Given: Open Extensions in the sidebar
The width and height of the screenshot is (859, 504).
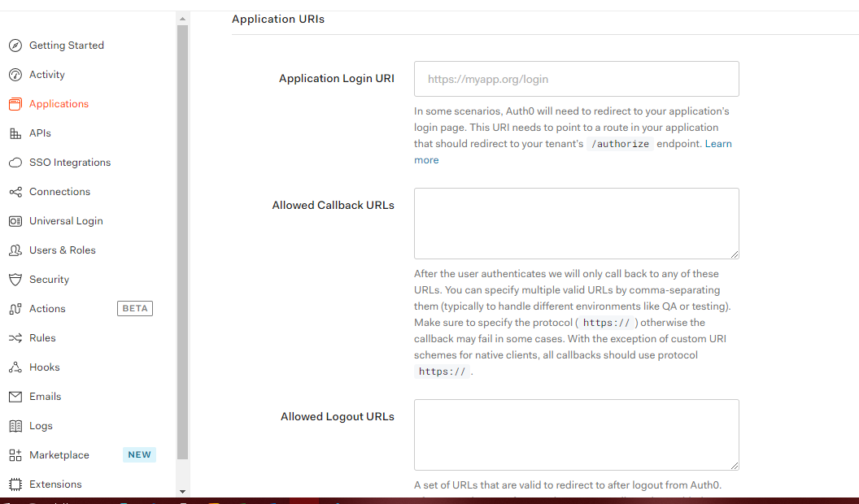Looking at the screenshot, I should pyautogui.click(x=55, y=484).
